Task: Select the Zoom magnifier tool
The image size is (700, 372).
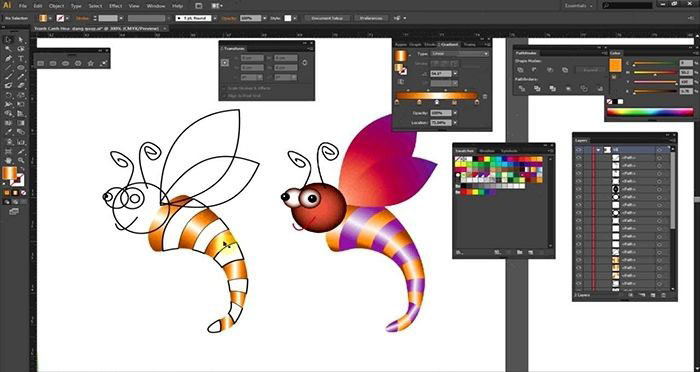Action: pyautogui.click(x=21, y=160)
